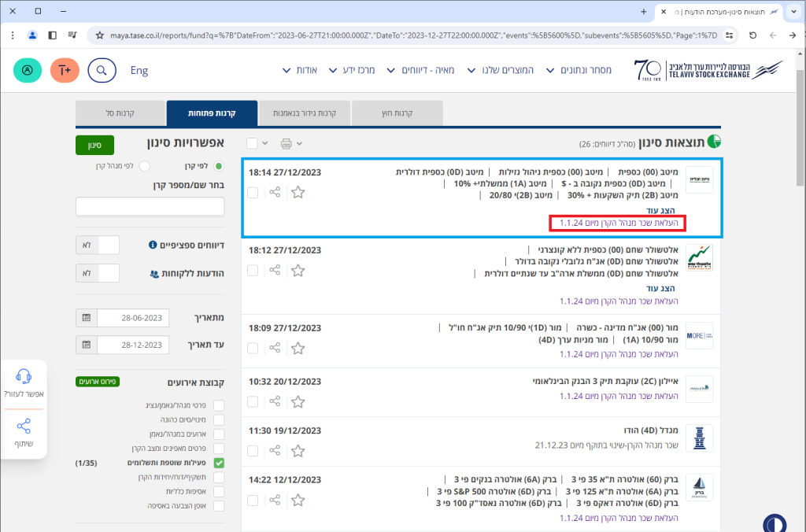Click the orange text size accessibility icon
The image size is (806, 532).
click(65, 70)
